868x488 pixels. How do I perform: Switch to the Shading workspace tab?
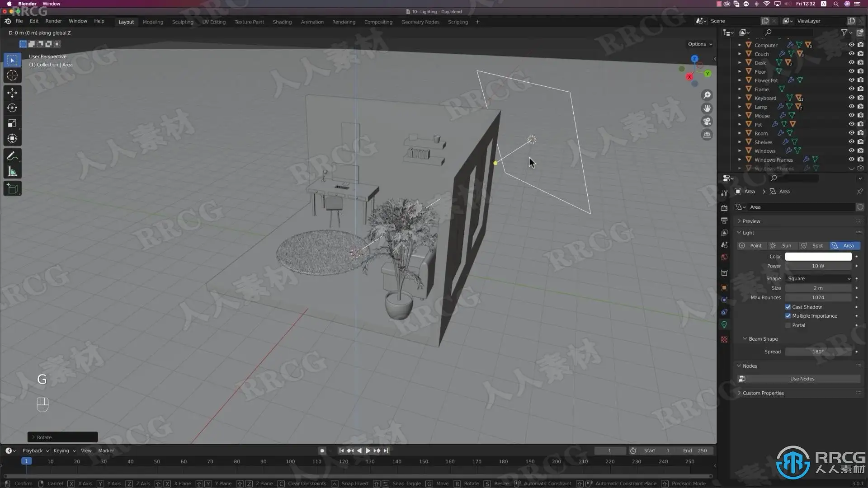click(x=282, y=22)
